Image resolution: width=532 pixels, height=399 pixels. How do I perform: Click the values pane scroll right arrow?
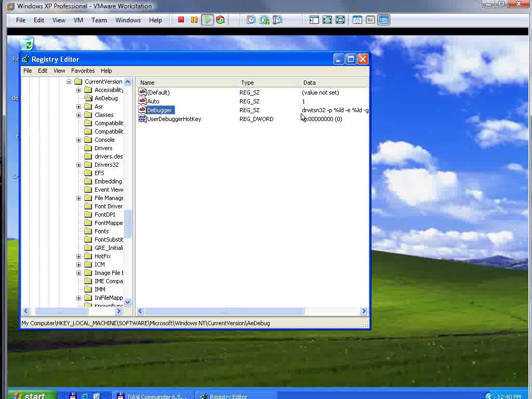coord(364,311)
